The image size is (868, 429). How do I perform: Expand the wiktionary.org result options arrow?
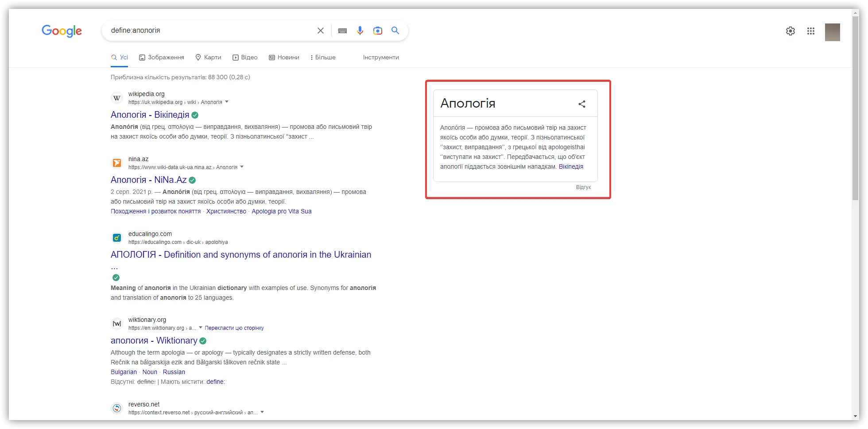coord(201,328)
